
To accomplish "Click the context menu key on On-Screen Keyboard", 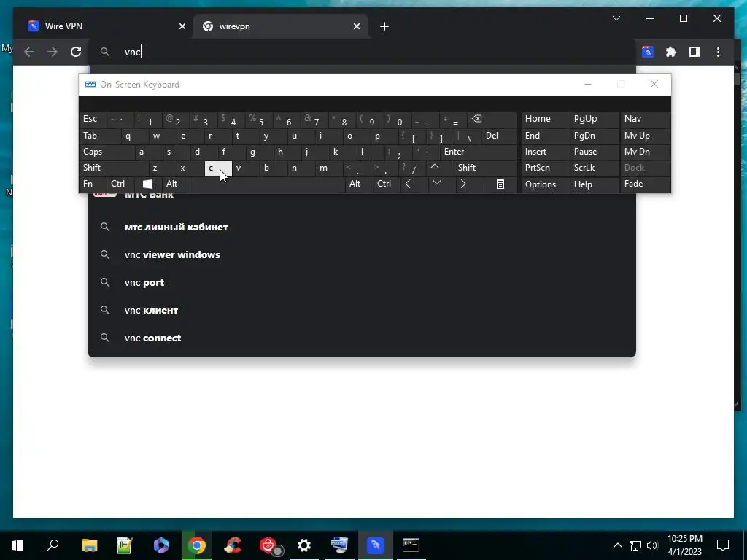I will [500, 184].
